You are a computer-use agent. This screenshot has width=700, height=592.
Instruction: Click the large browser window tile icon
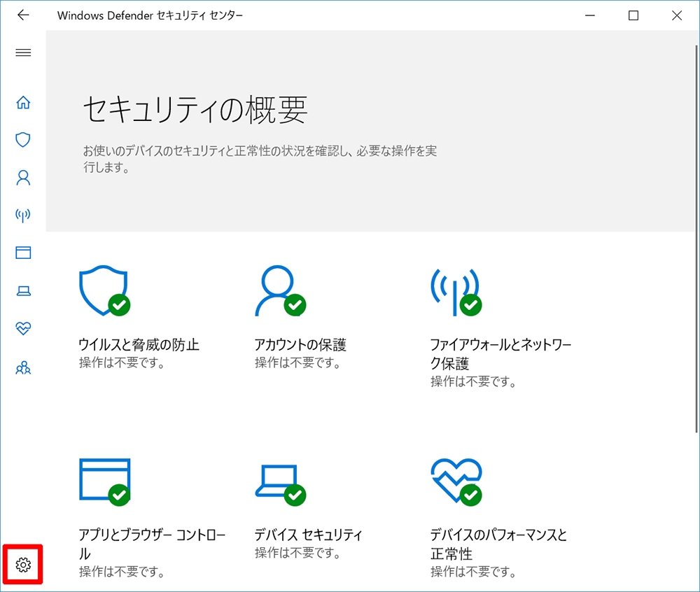coord(105,482)
